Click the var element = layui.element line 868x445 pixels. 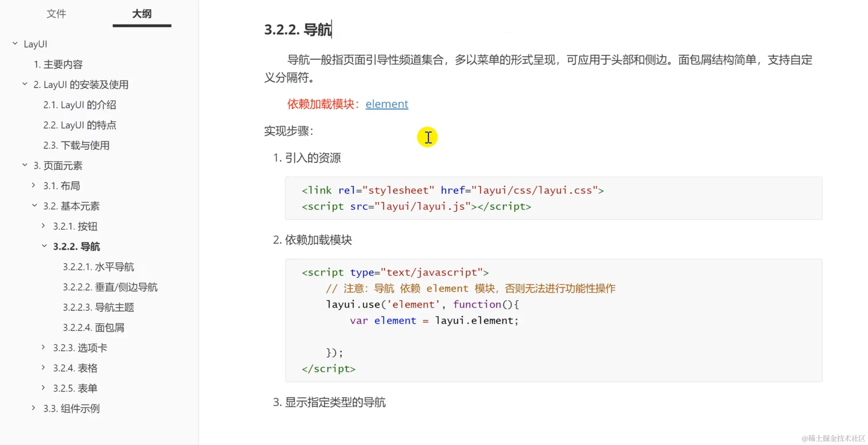pos(434,320)
